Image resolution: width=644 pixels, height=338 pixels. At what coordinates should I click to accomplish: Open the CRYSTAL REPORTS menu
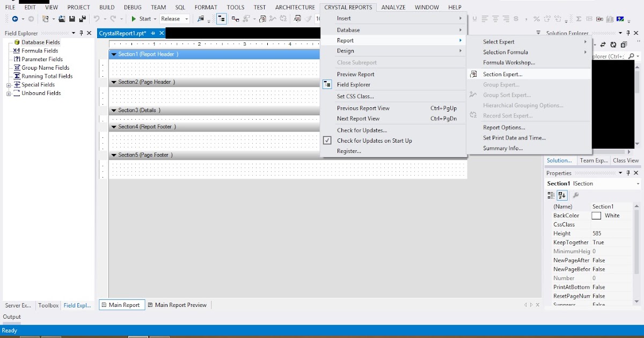point(348,8)
